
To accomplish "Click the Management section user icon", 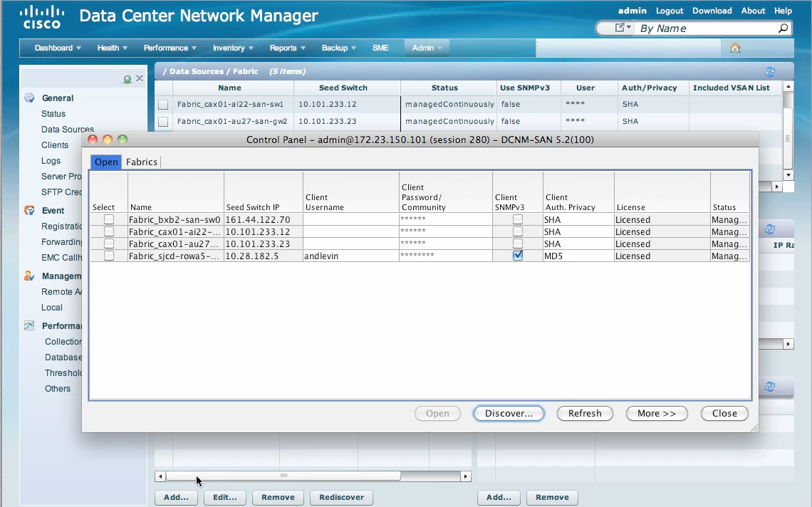I will click(29, 276).
